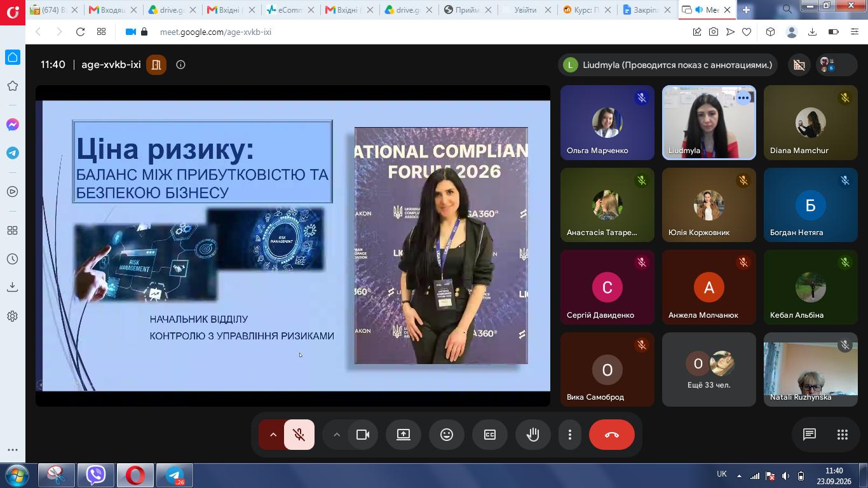Select Ольга Марченко participant tile

tap(607, 123)
